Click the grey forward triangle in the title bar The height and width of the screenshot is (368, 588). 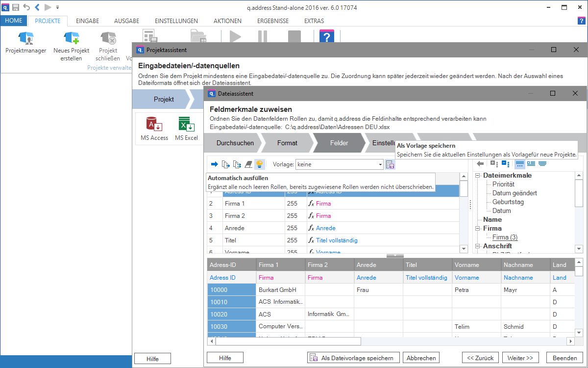tap(48, 7)
